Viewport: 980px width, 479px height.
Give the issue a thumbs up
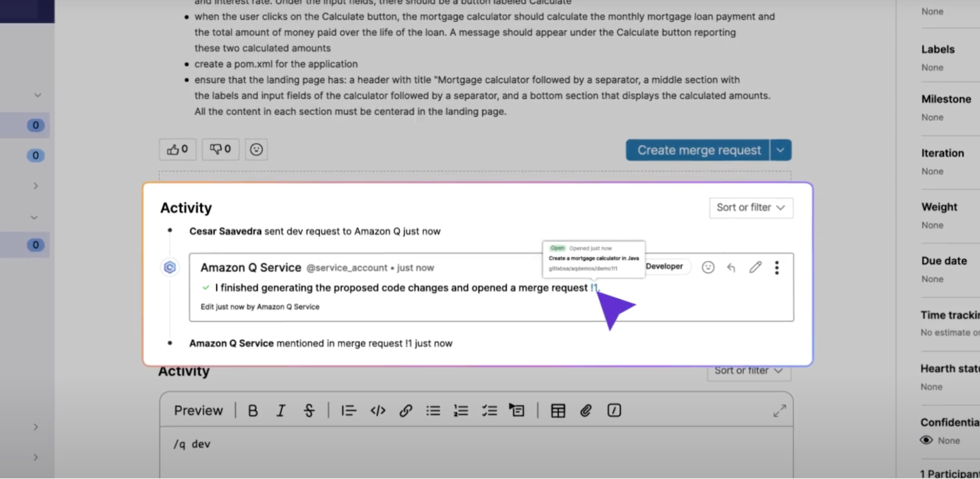(177, 149)
